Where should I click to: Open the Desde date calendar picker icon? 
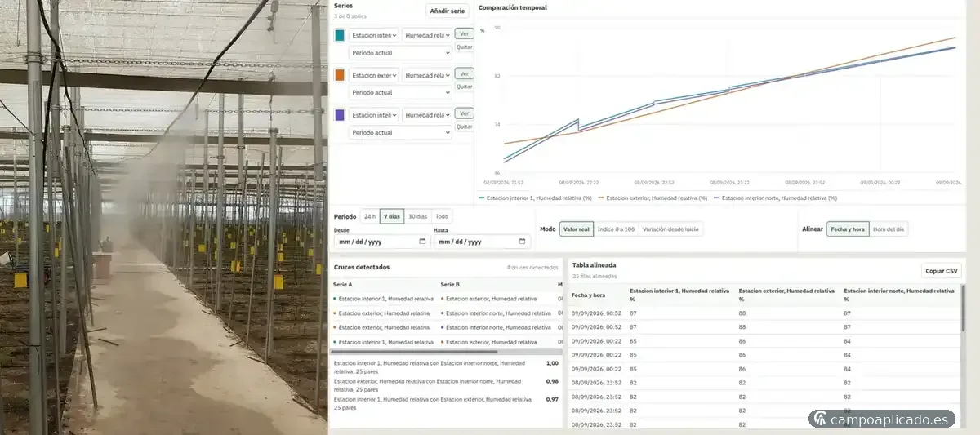tap(422, 242)
